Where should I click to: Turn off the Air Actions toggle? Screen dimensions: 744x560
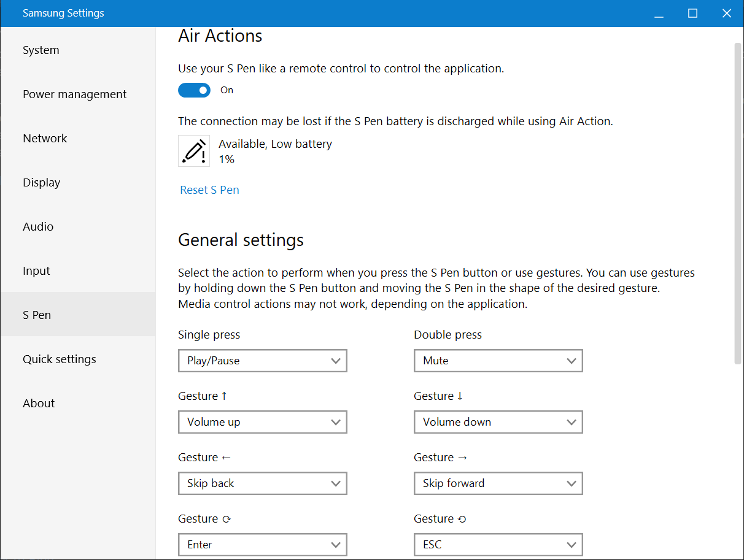point(194,90)
